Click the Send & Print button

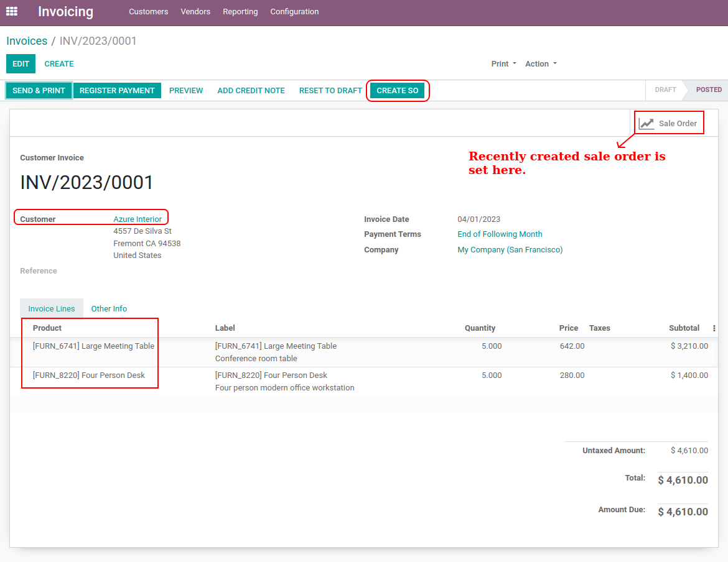point(39,91)
